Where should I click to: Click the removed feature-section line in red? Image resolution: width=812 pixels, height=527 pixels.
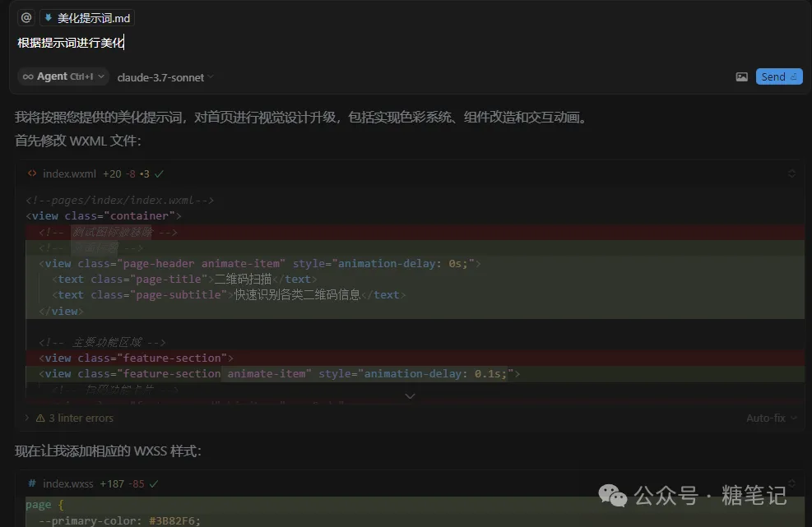(x=415, y=358)
